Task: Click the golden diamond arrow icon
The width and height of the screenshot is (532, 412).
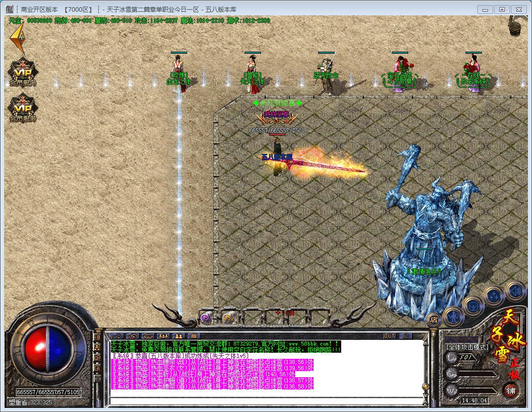Action: (x=17, y=38)
